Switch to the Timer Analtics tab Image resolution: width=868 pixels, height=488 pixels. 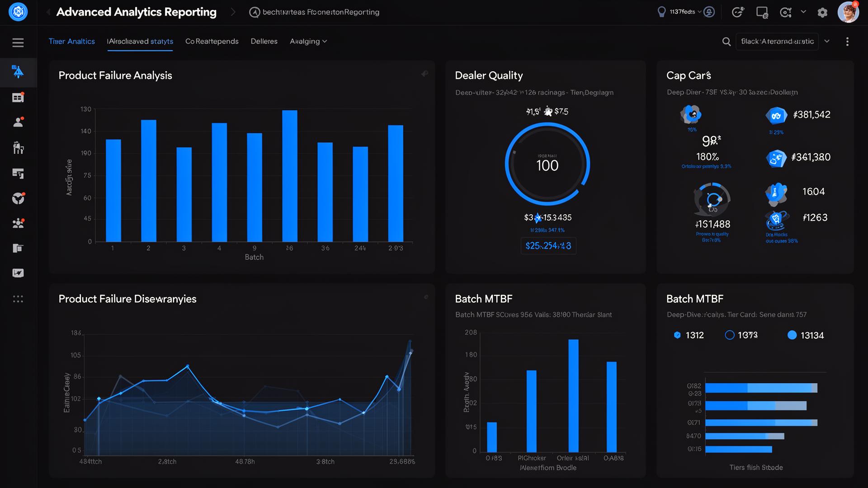(72, 41)
